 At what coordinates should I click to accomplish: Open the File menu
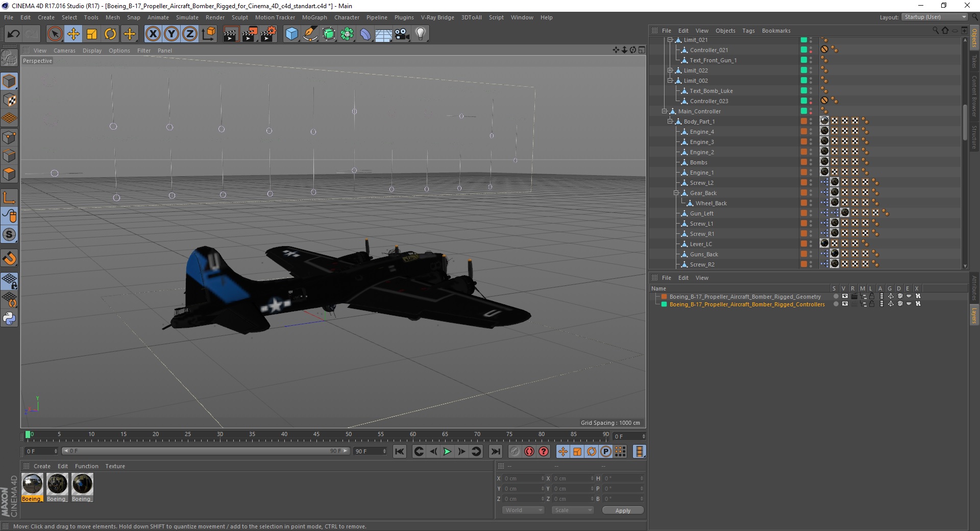click(9, 17)
